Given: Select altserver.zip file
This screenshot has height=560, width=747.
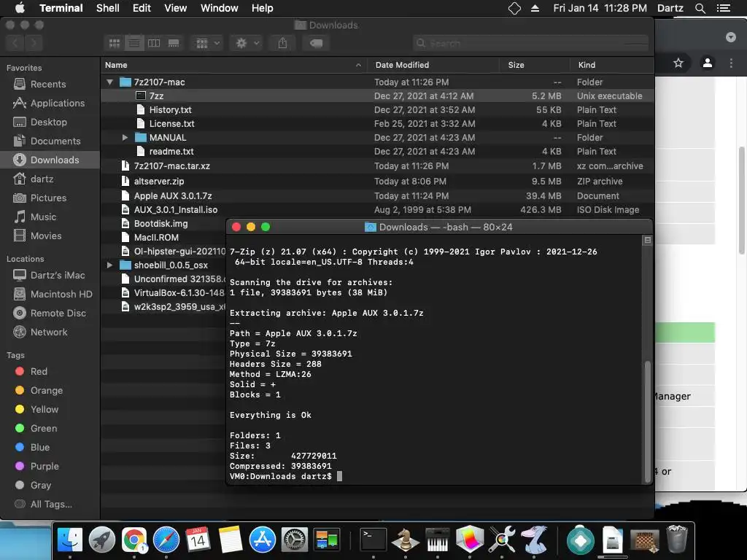Looking at the screenshot, I should click(x=377, y=181).
